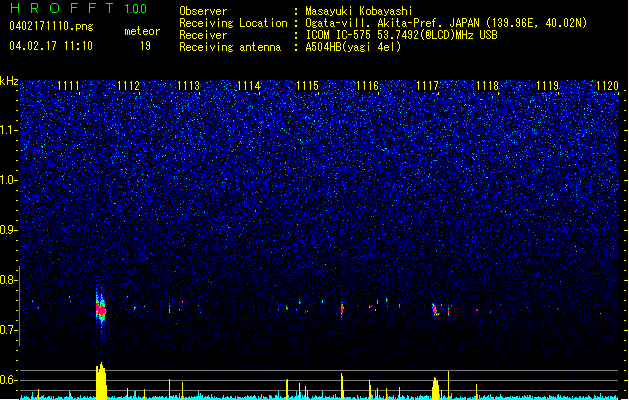Click the meteor count value 19
Screen dimensions: 629x400
click(145, 46)
